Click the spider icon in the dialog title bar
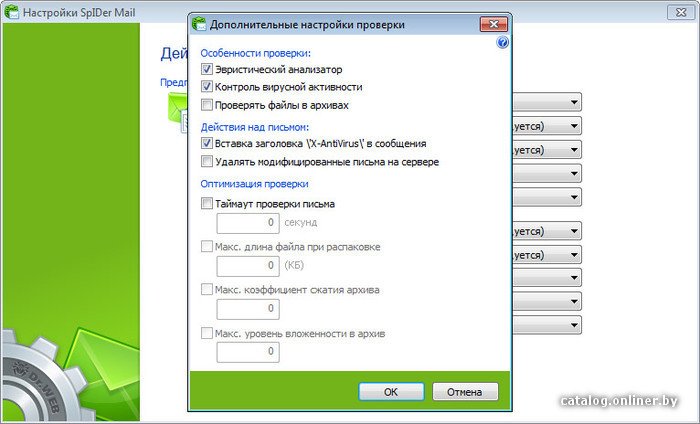 click(x=199, y=24)
